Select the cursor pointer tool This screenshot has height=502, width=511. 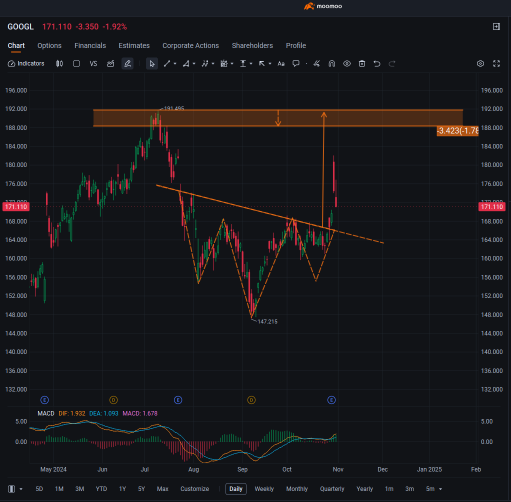pos(152,64)
